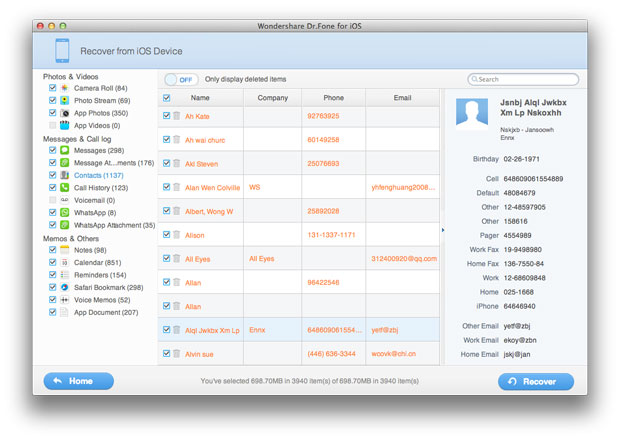The width and height of the screenshot is (620, 440).
Task: Click the Call History phone icon
Action: pos(64,187)
